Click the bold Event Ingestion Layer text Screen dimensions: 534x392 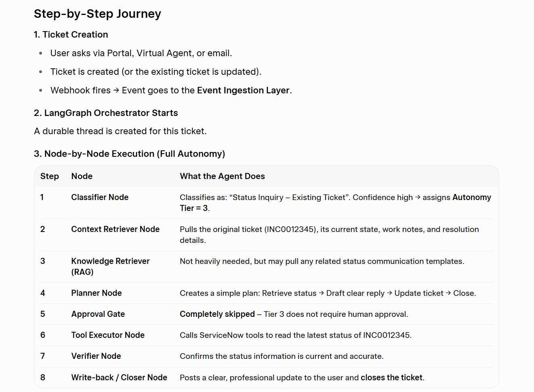[243, 91]
